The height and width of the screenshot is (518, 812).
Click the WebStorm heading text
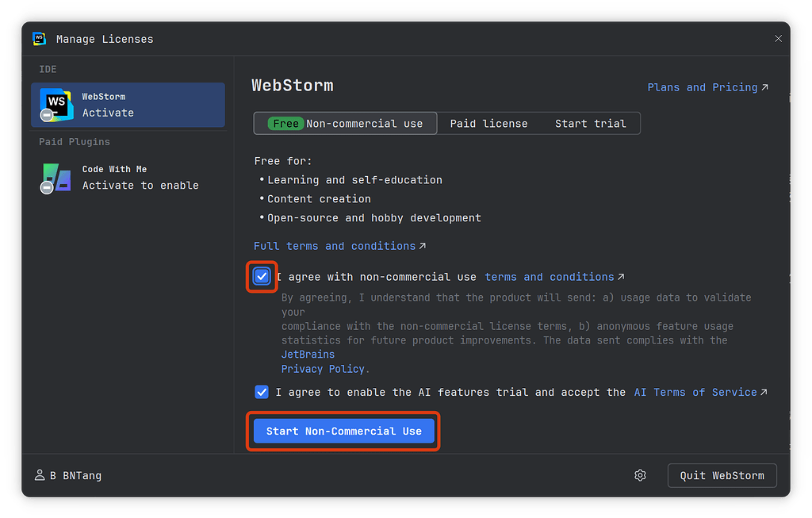click(293, 86)
